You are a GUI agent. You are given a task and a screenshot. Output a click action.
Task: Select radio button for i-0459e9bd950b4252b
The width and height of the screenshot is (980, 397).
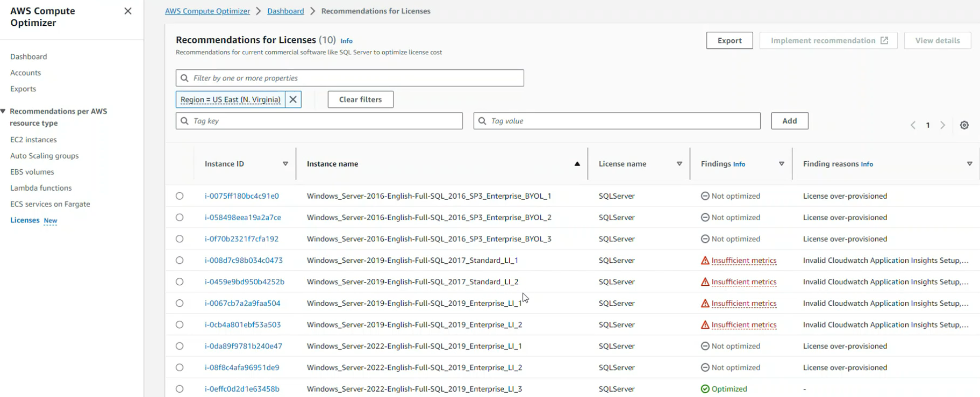coord(180,282)
